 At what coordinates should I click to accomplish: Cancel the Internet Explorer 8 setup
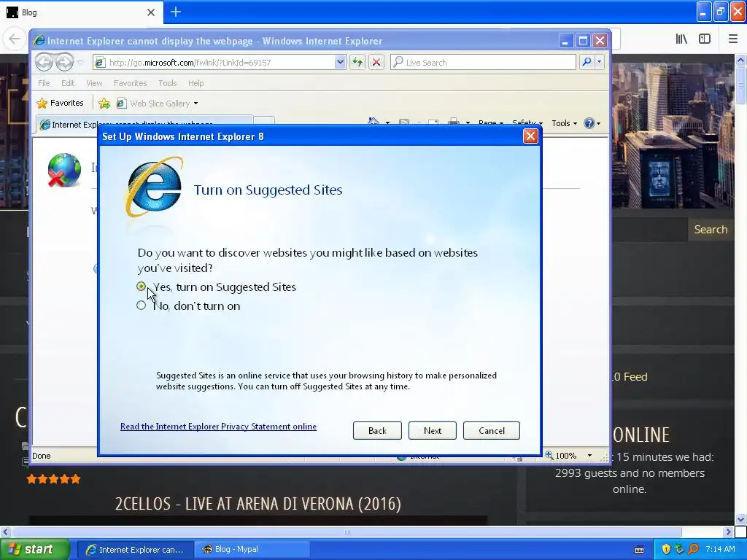(x=491, y=430)
